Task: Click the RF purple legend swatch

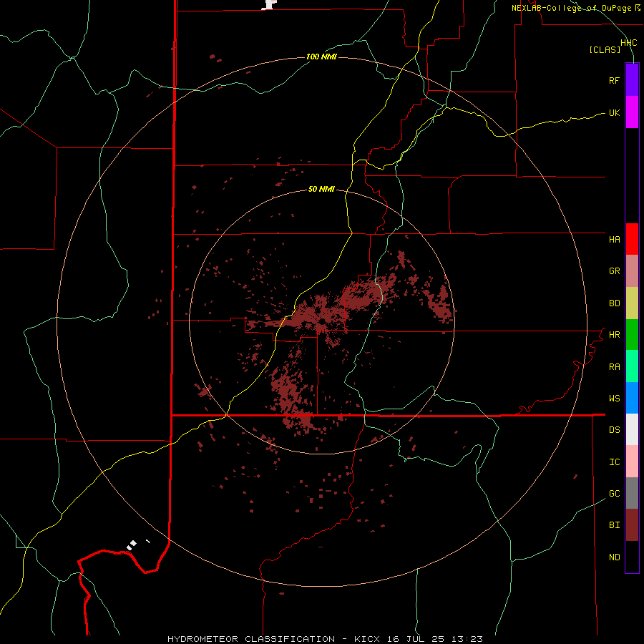Action: [632, 80]
